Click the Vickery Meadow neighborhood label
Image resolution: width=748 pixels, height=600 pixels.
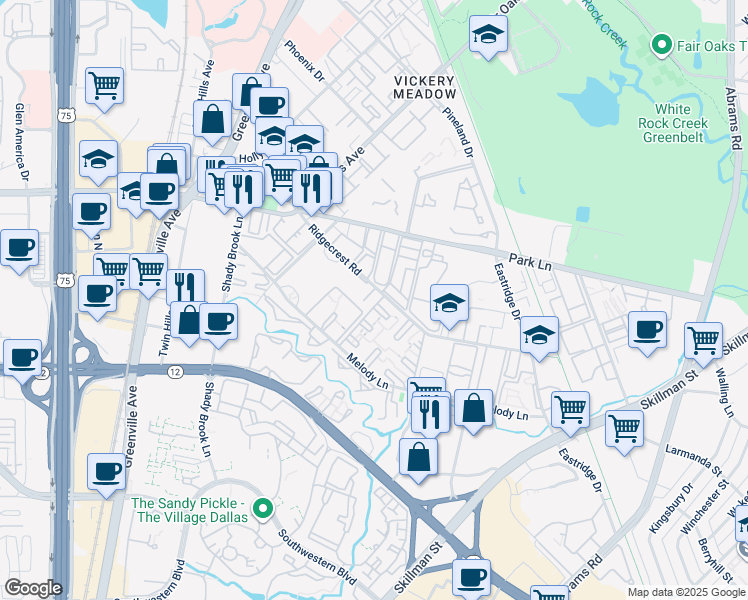tap(424, 87)
